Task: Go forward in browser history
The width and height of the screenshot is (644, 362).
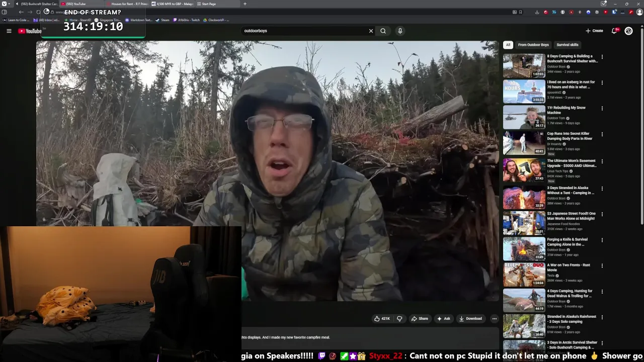Action: tap(29, 12)
